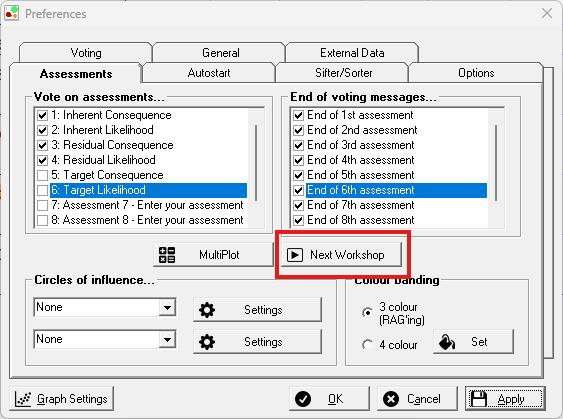Enable the 5: Target Consequence checkbox
Screen dimensions: 563x419
(x=42, y=175)
